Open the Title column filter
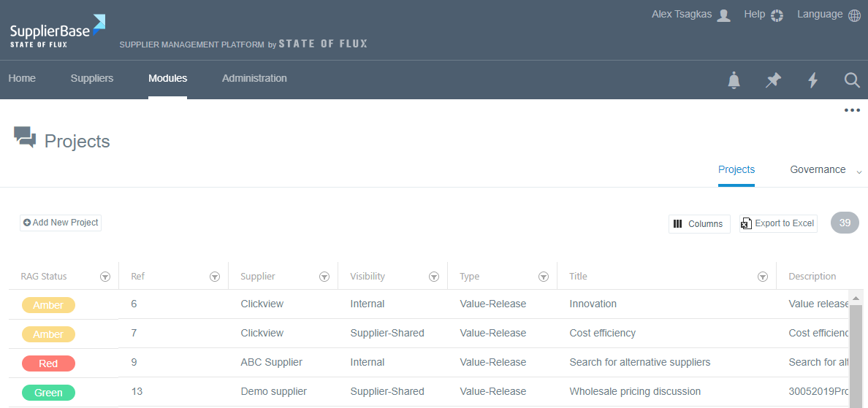The image size is (868, 408). (x=763, y=277)
